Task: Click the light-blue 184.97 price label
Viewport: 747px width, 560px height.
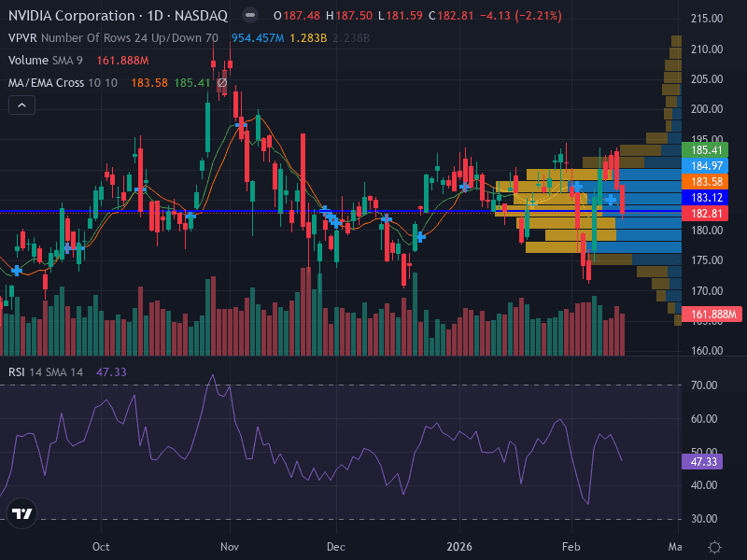Action: (x=705, y=166)
